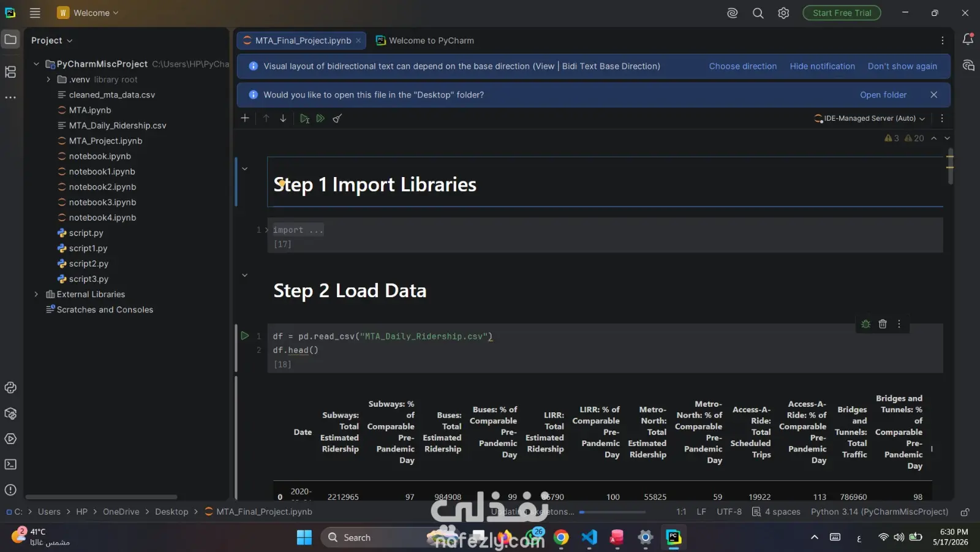Open the main hamburger menu

point(35,13)
